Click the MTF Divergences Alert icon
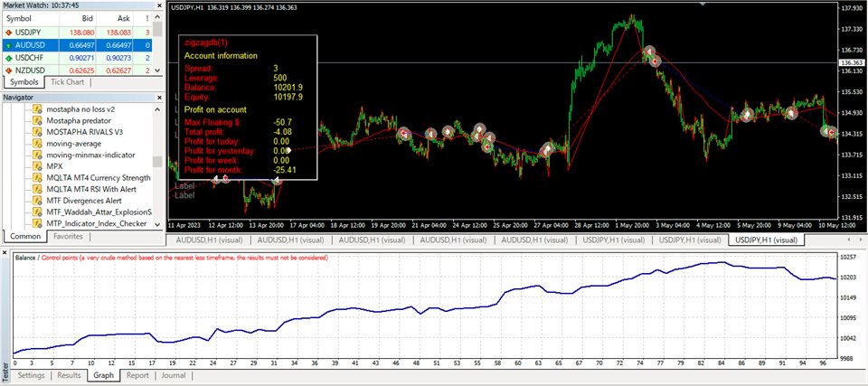 [37, 202]
